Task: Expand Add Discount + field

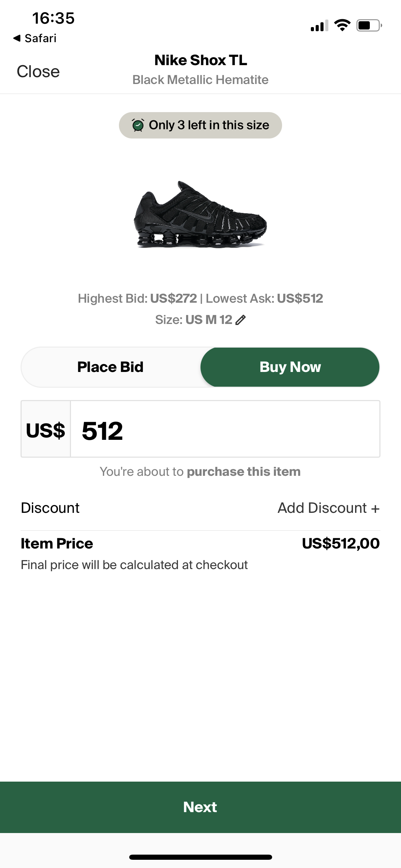Action: point(328,508)
